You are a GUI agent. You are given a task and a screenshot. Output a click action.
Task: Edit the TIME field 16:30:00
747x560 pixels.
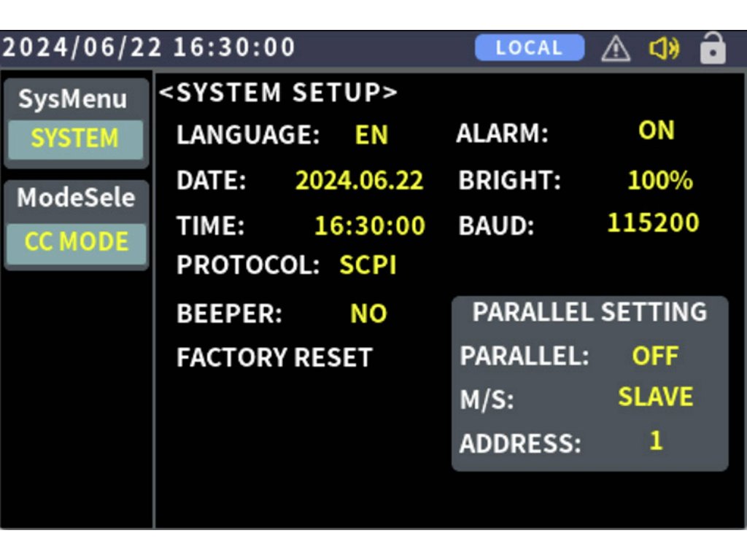[369, 226]
